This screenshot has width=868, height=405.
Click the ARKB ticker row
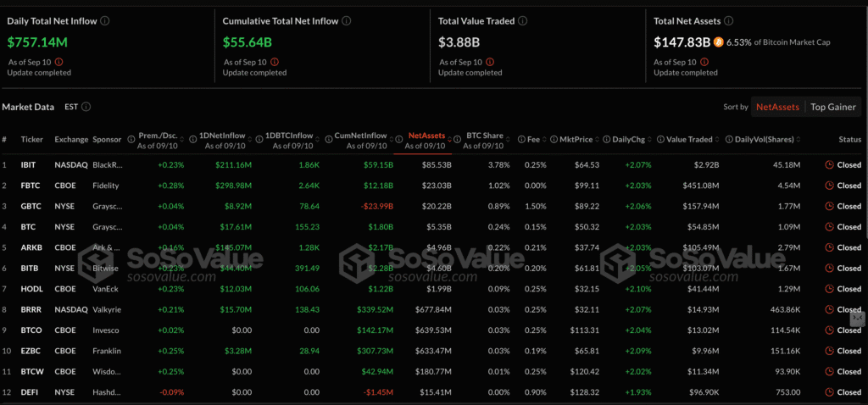click(31, 247)
